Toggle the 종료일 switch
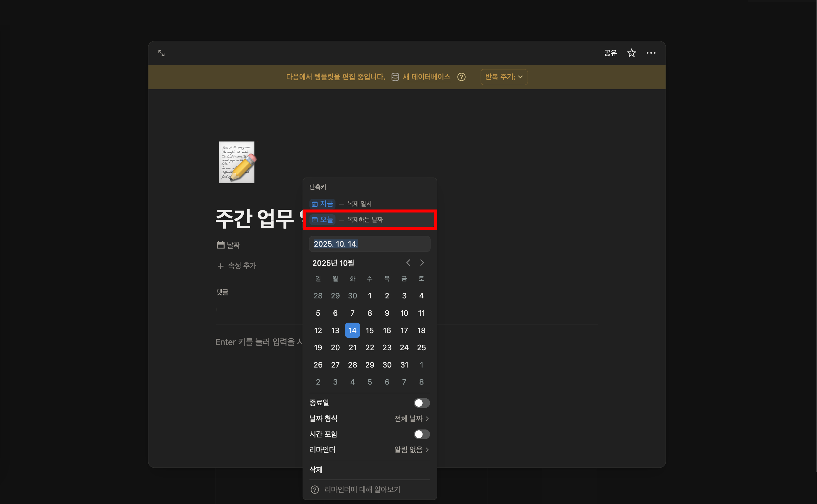Viewport: 817px width, 504px height. 421,403
